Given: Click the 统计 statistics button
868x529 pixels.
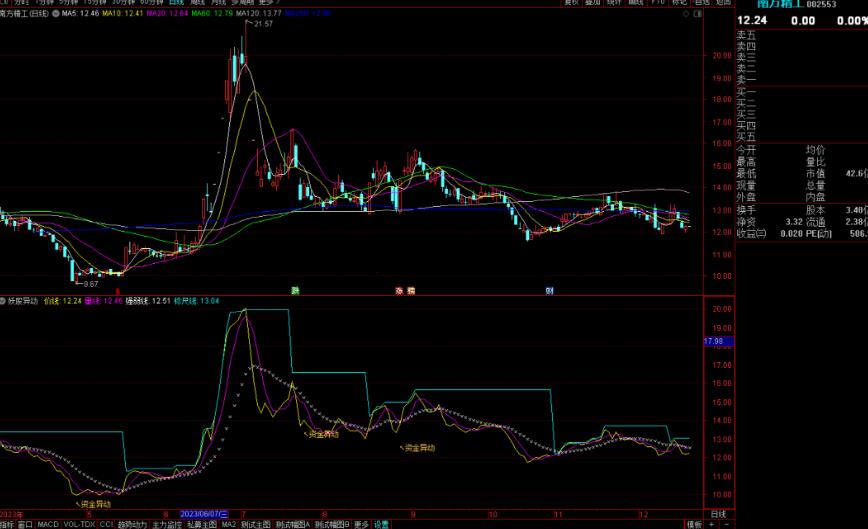Looking at the screenshot, I should pyautogui.click(x=614, y=2).
